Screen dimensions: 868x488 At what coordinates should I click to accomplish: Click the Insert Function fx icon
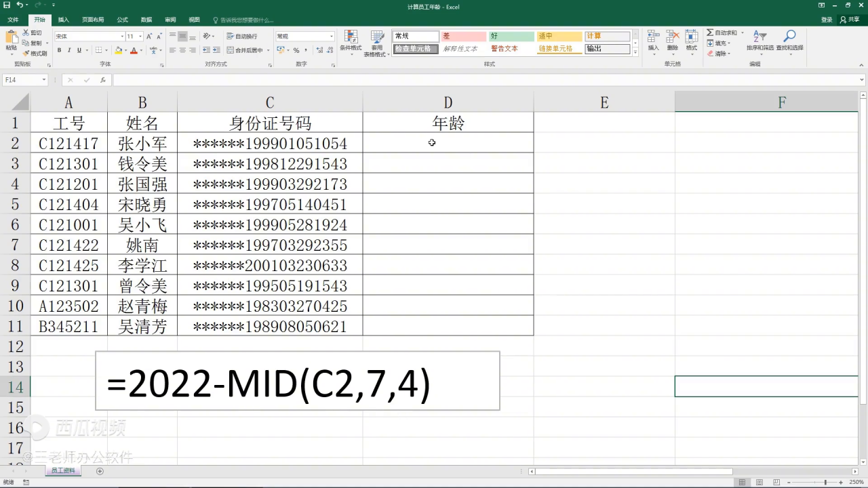(x=103, y=80)
